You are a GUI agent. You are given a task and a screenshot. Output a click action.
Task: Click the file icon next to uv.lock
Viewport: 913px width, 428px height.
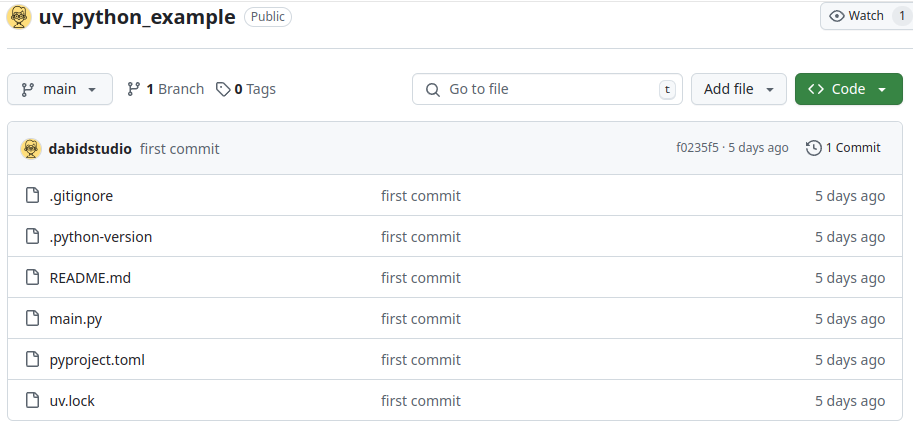point(33,401)
